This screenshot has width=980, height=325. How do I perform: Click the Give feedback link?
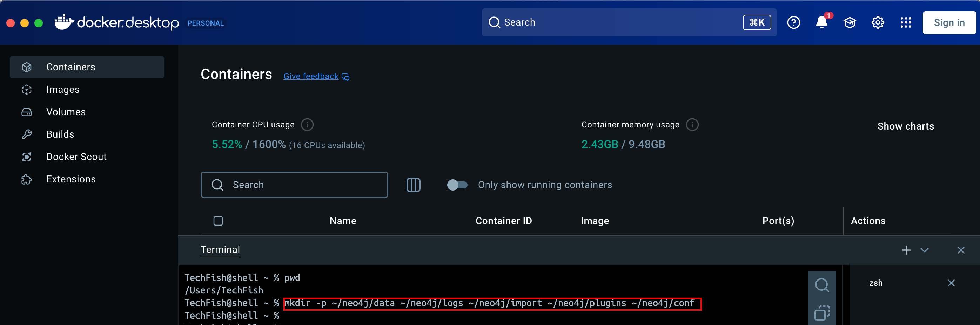311,76
